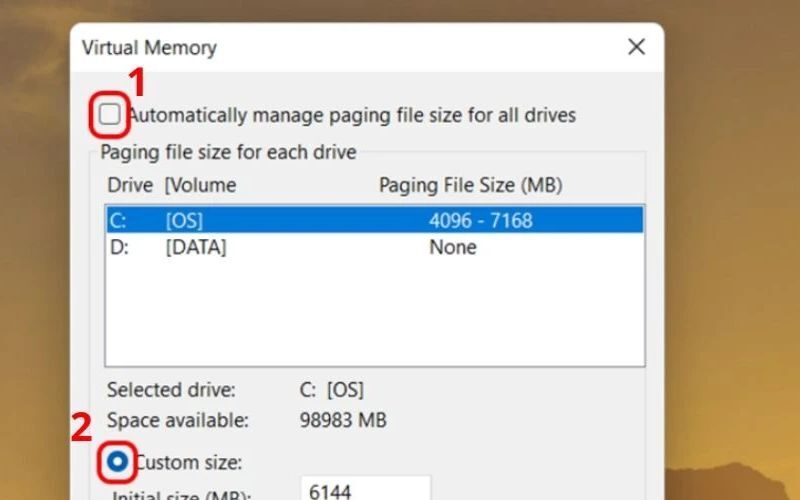This screenshot has width=800, height=500.
Task: Select the Custom size radio button
Action: 118,461
